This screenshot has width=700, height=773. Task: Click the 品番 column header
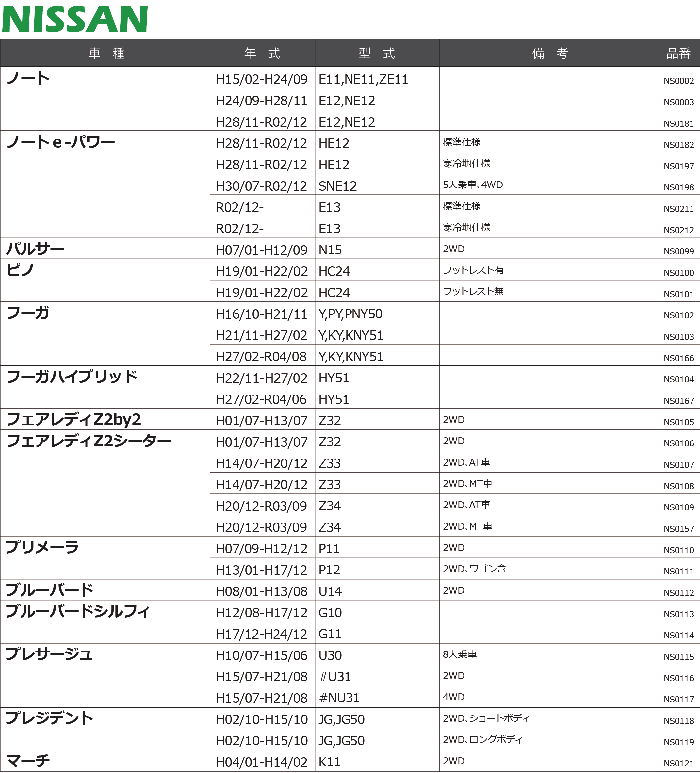coord(678,53)
